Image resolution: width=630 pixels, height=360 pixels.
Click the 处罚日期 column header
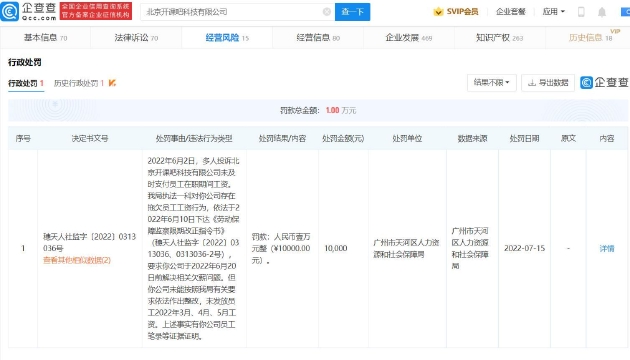point(524,138)
